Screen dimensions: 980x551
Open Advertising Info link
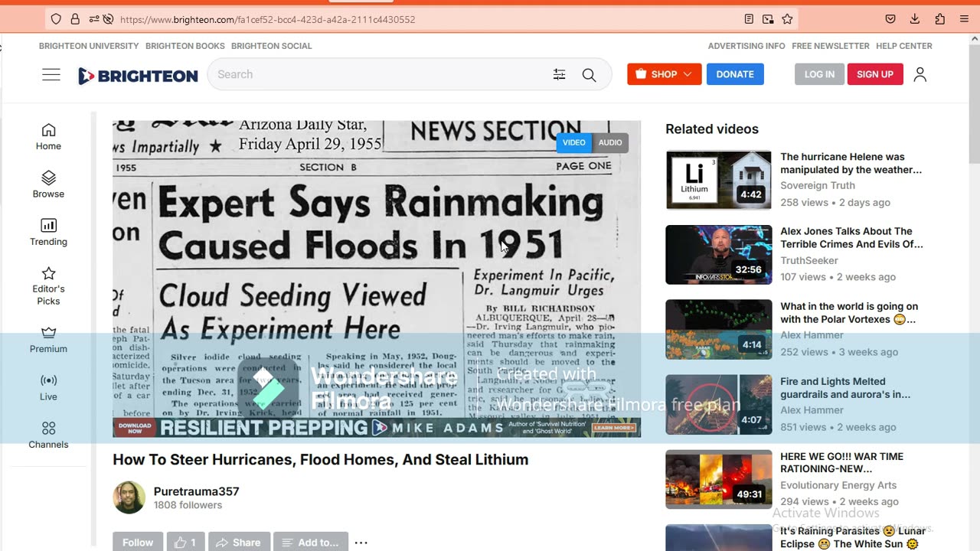[x=746, y=46]
